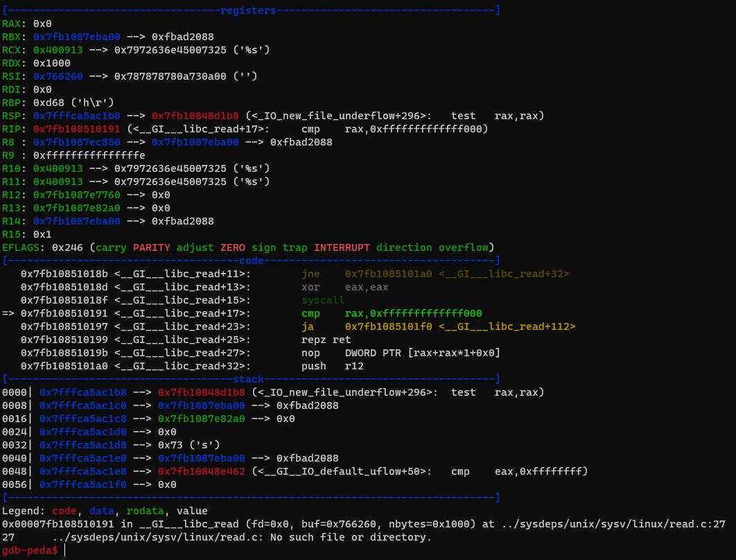
Task: Click the PARITY flag in EFLAGS
Action: [x=151, y=247]
